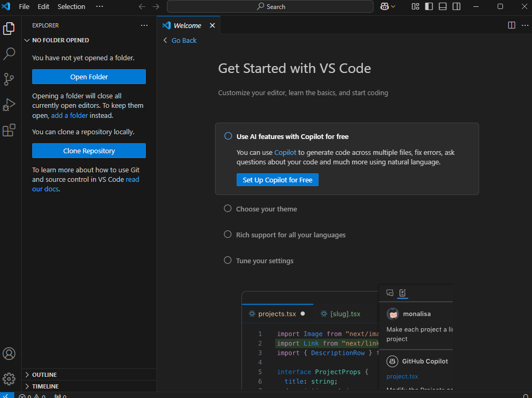
Task: Toggle Primary Side Bar visibility
Action: tap(429, 6)
